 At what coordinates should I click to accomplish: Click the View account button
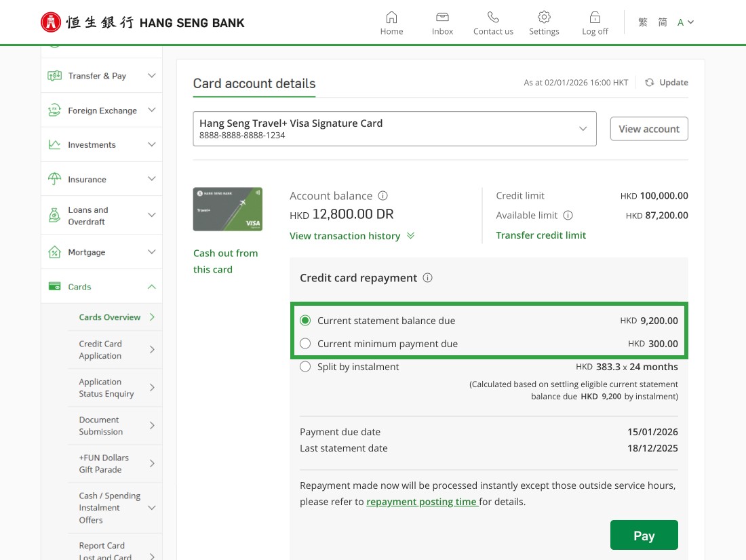[649, 129]
